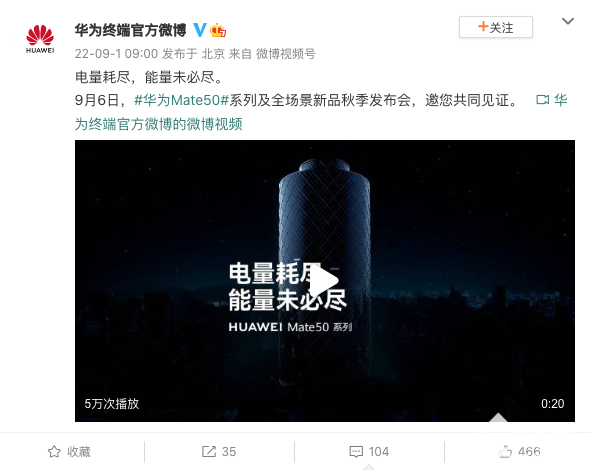Open the #华为Mate50# hashtag link

click(x=181, y=100)
